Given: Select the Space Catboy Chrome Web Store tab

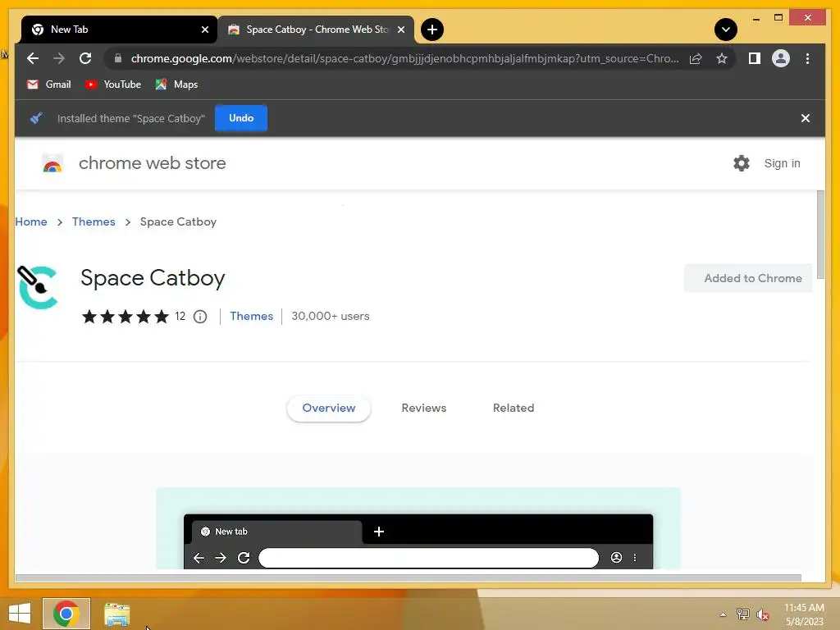Looking at the screenshot, I should click(315, 30).
